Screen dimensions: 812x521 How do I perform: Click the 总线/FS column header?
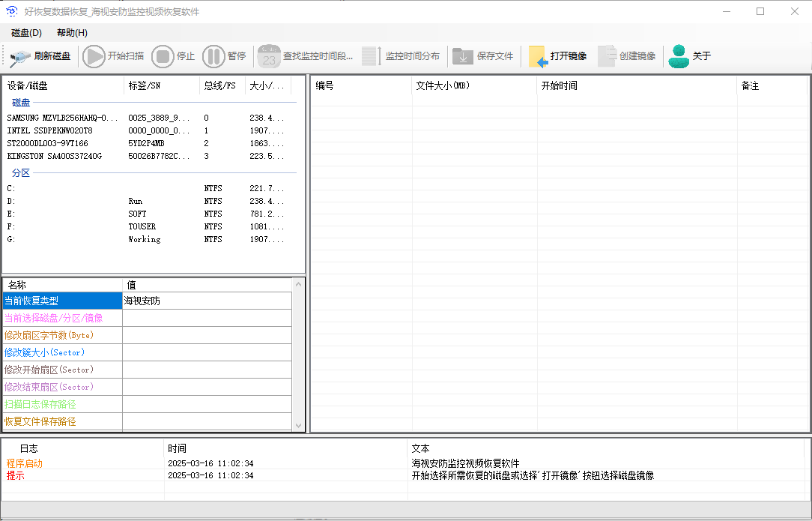pyautogui.click(x=222, y=85)
